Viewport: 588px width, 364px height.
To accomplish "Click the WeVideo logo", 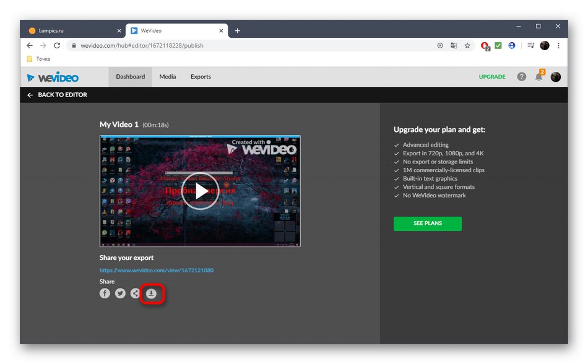I will coord(53,77).
